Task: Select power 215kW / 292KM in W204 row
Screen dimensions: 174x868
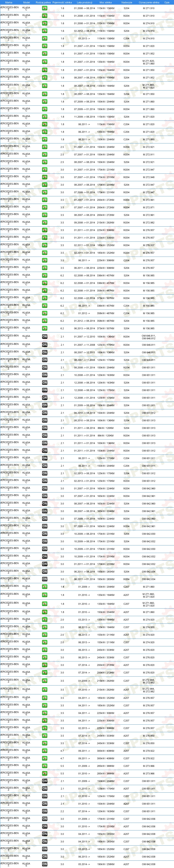Action: point(105,223)
